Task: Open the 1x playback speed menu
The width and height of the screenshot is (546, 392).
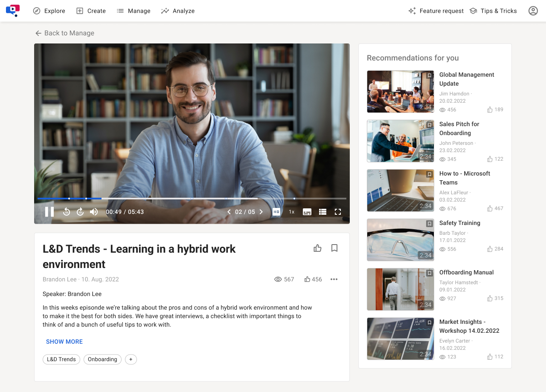Action: (292, 212)
